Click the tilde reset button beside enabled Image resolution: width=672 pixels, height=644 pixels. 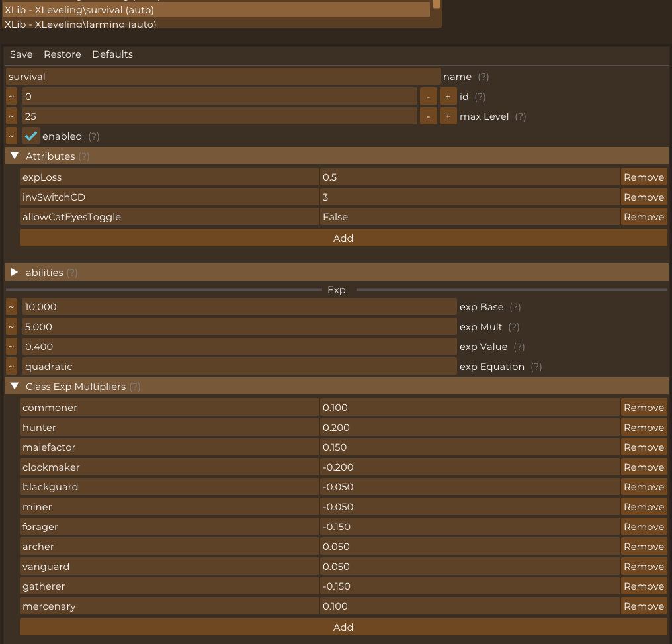tap(11, 136)
